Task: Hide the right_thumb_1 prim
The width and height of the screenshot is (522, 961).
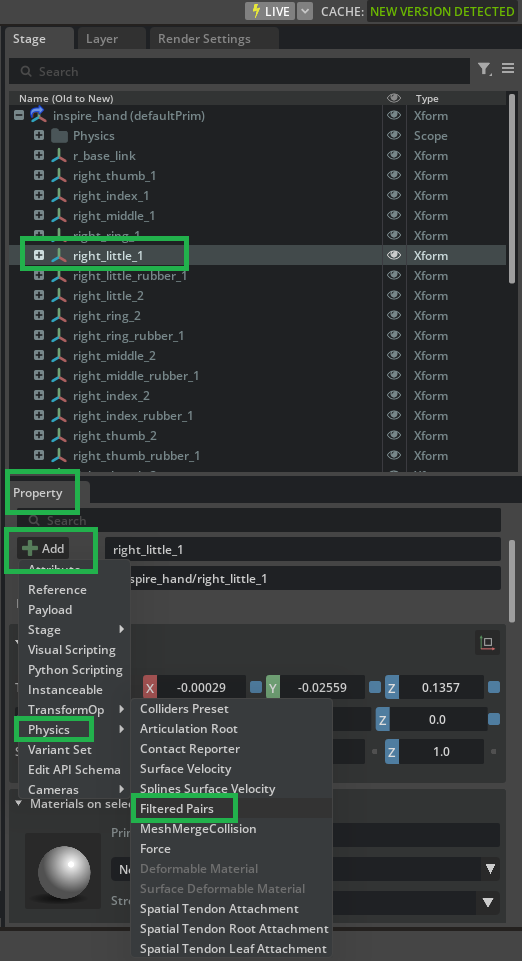Action: click(x=394, y=175)
